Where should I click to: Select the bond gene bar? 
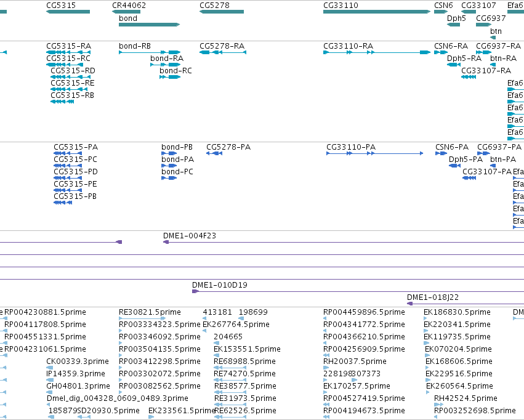150,25
